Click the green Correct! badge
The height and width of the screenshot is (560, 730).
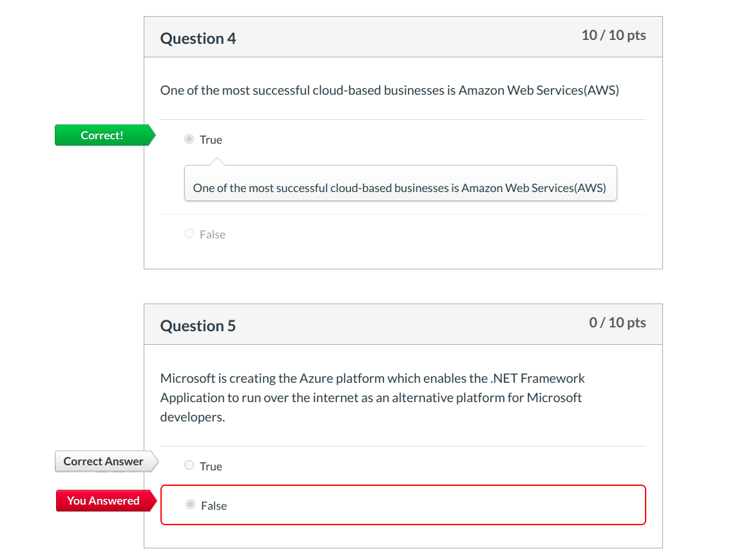coord(102,135)
